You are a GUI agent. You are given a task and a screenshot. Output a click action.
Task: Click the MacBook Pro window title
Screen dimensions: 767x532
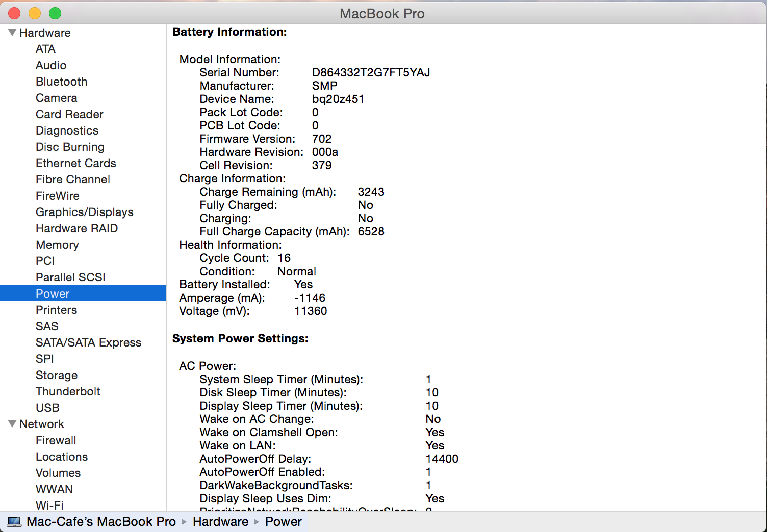pos(382,14)
